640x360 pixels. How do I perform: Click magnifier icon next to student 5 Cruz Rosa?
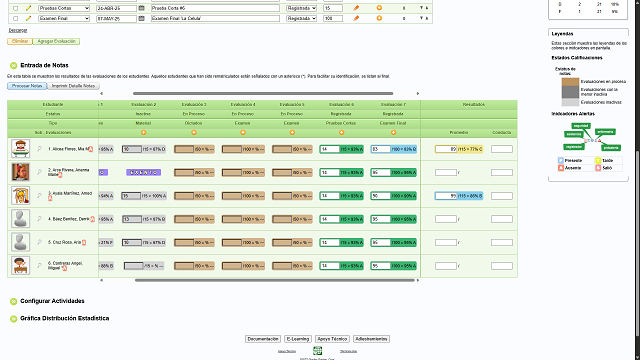pyautogui.click(x=40, y=242)
